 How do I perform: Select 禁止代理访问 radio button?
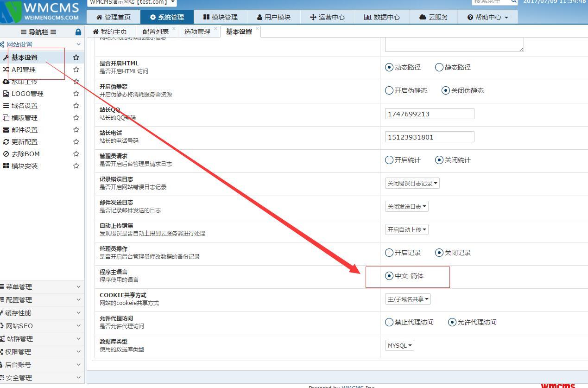pos(389,322)
